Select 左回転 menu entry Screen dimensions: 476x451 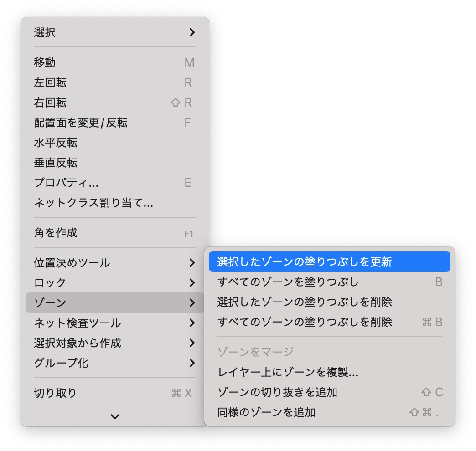(x=114, y=82)
